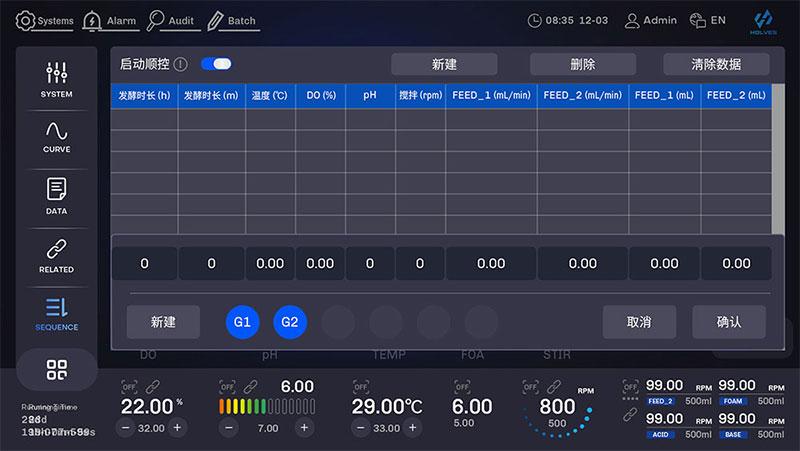Select the SEQUENCE sidebar icon
The width and height of the screenshot is (800, 451).
pyautogui.click(x=56, y=312)
